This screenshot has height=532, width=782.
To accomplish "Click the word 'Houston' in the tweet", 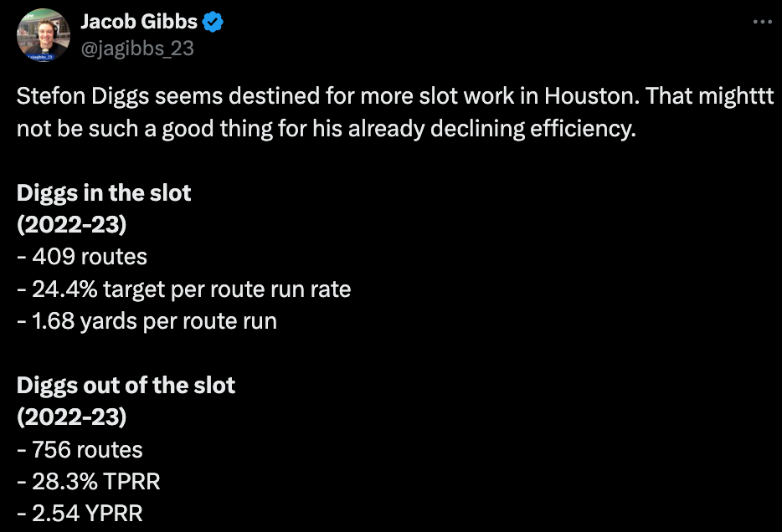I will pyautogui.click(x=591, y=95).
